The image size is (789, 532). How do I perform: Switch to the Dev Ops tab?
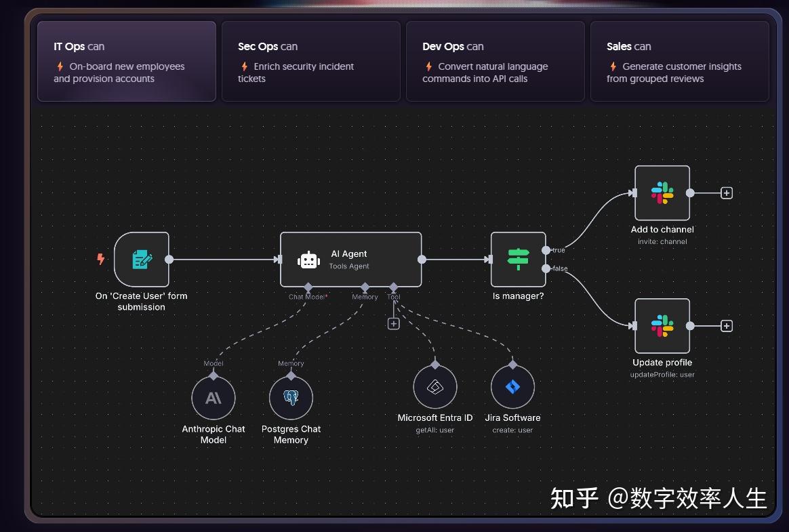point(495,61)
